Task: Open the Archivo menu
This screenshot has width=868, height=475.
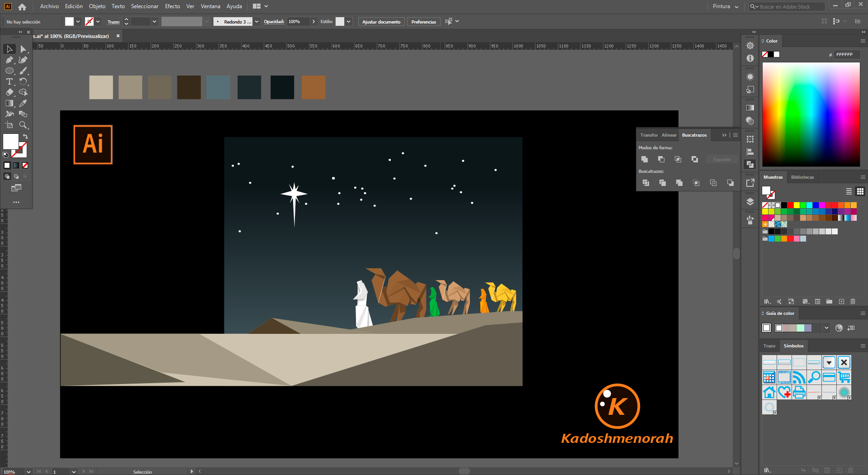Action: [x=49, y=6]
